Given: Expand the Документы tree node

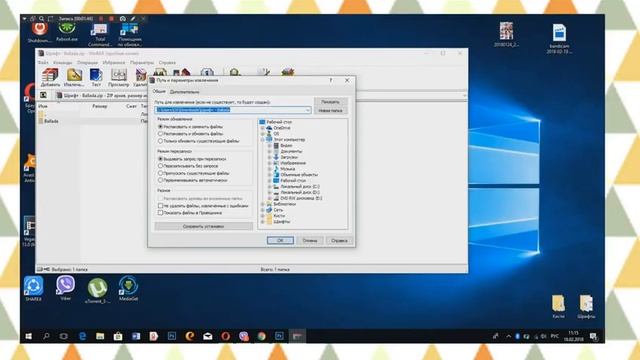Looking at the screenshot, I should [269, 151].
